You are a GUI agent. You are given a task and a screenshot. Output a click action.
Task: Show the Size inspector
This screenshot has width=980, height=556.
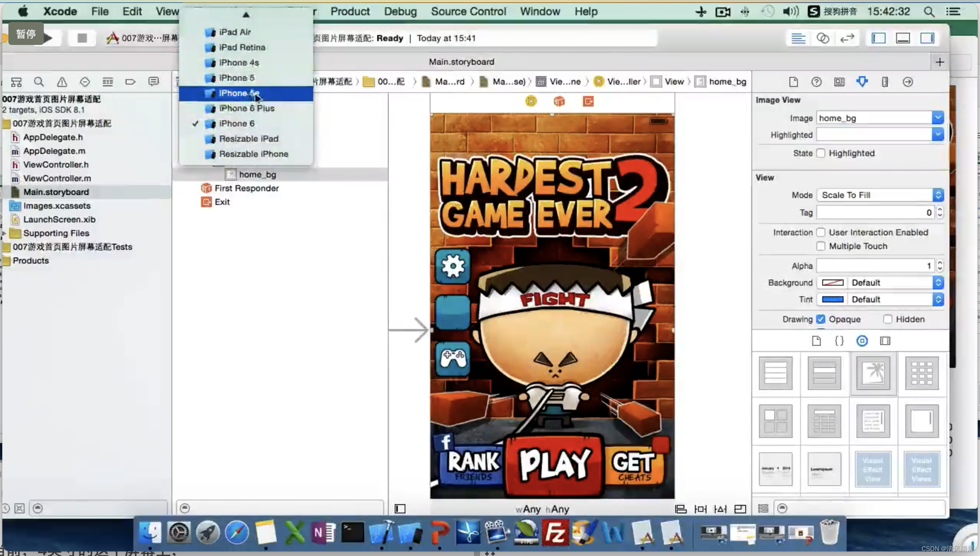point(885,82)
